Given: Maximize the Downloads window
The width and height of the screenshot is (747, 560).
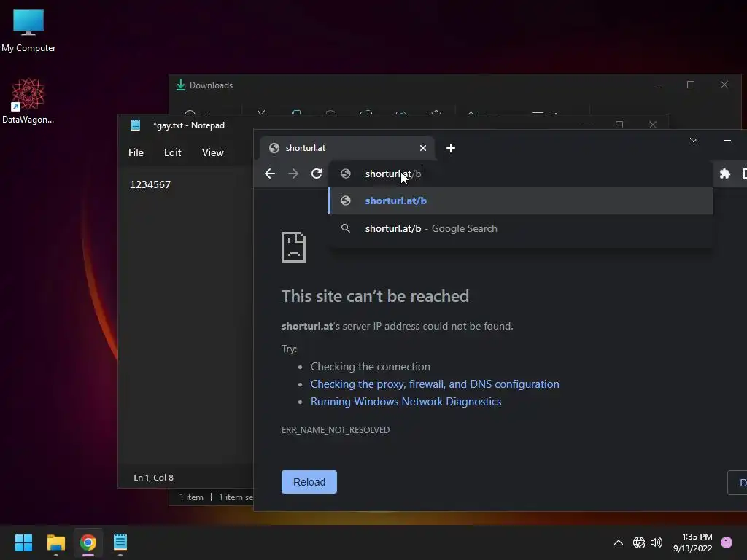Looking at the screenshot, I should coord(691,85).
